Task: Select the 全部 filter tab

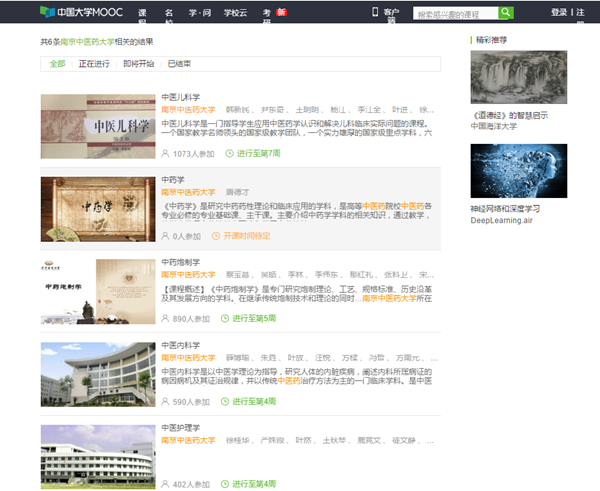Action: pos(58,64)
